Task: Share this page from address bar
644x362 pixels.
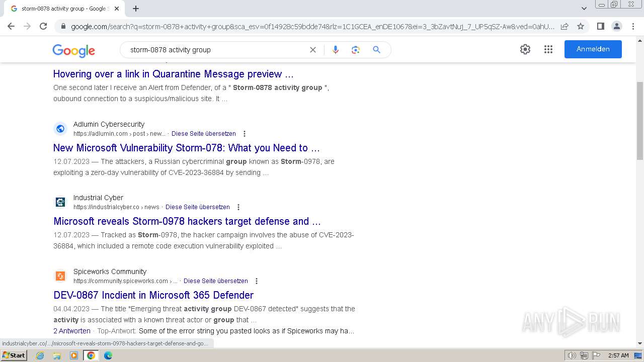Action: point(565,26)
